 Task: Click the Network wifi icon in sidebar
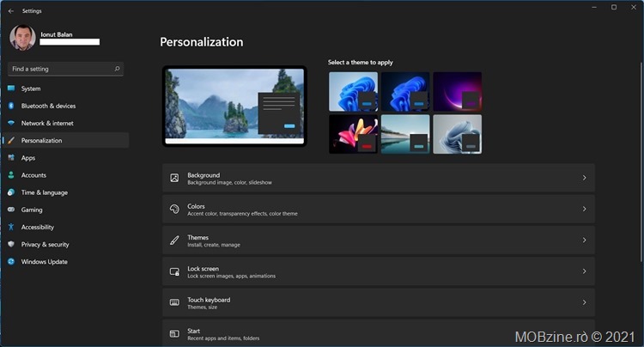click(11, 123)
